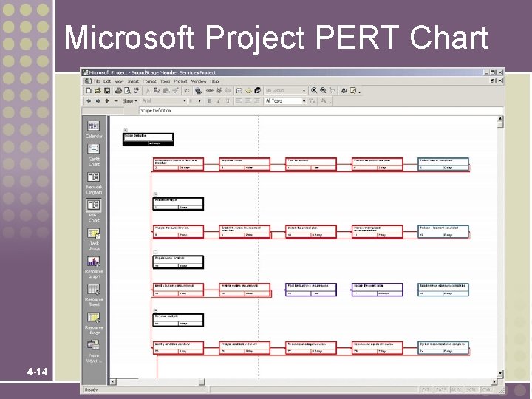
Task: Create a new project with New icon
Action: pyautogui.click(x=89, y=91)
